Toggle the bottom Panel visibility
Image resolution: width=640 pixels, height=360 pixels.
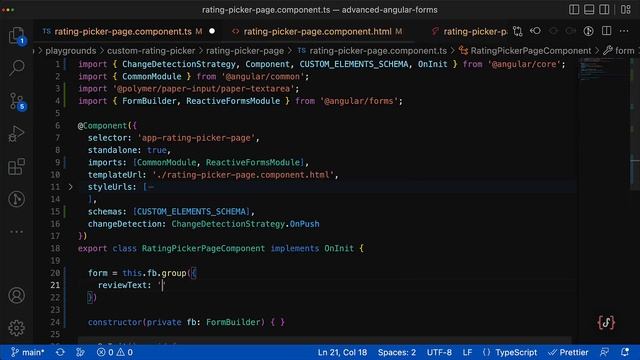coord(589,9)
